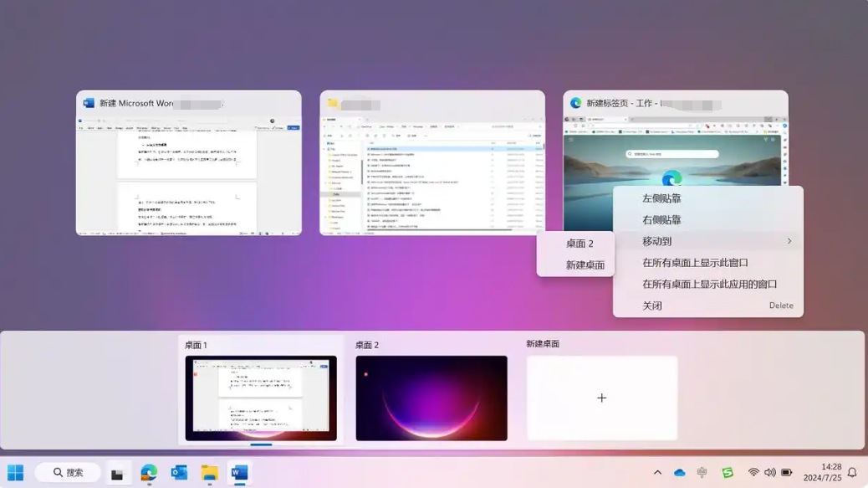This screenshot has height=488, width=868.
Task: Expand the 移动到 submenu
Action: click(707, 241)
